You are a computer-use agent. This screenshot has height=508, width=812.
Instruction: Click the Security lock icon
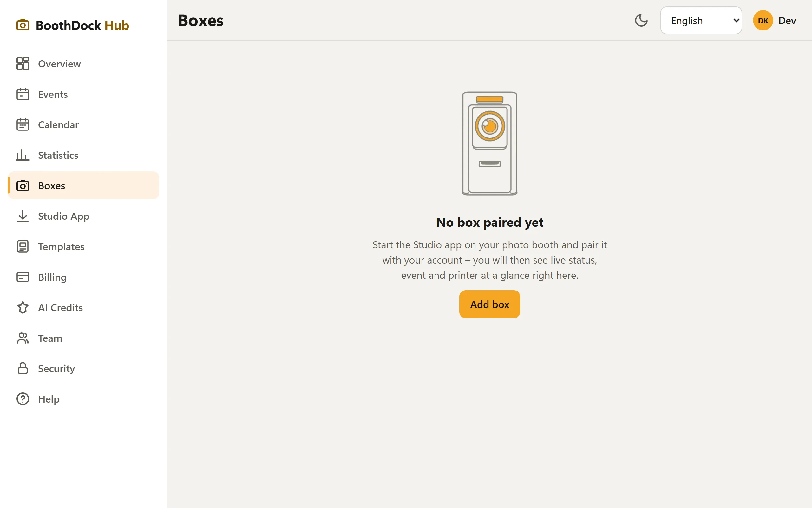[x=23, y=368]
